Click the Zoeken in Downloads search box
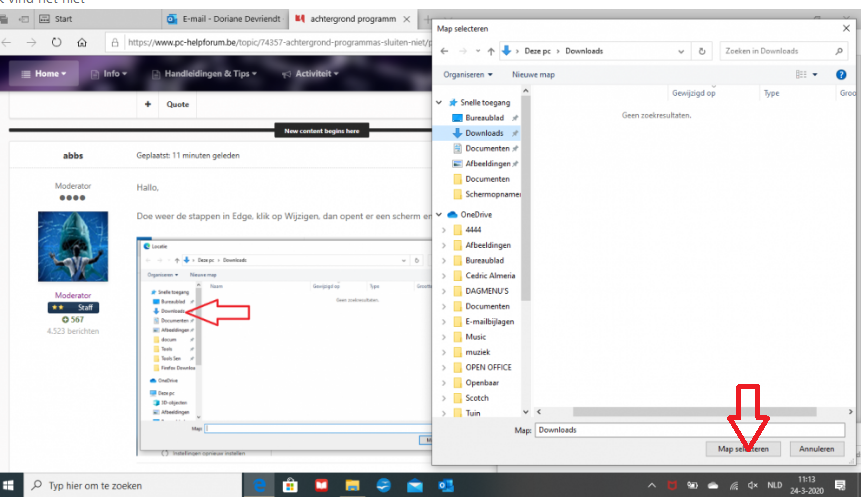This screenshot has height=497, width=864. 784,51
